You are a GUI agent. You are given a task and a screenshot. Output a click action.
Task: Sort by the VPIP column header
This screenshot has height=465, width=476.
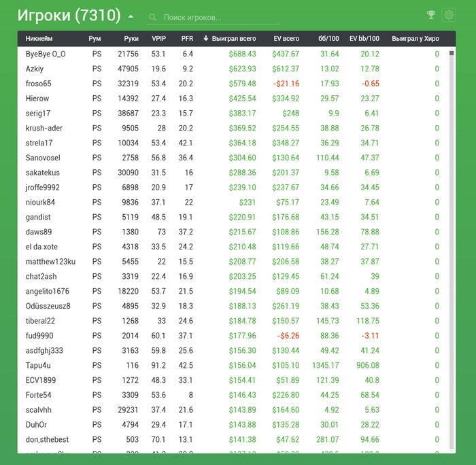point(158,39)
